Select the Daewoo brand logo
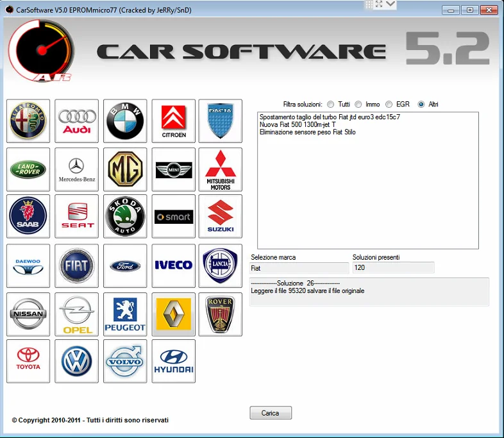 click(28, 265)
